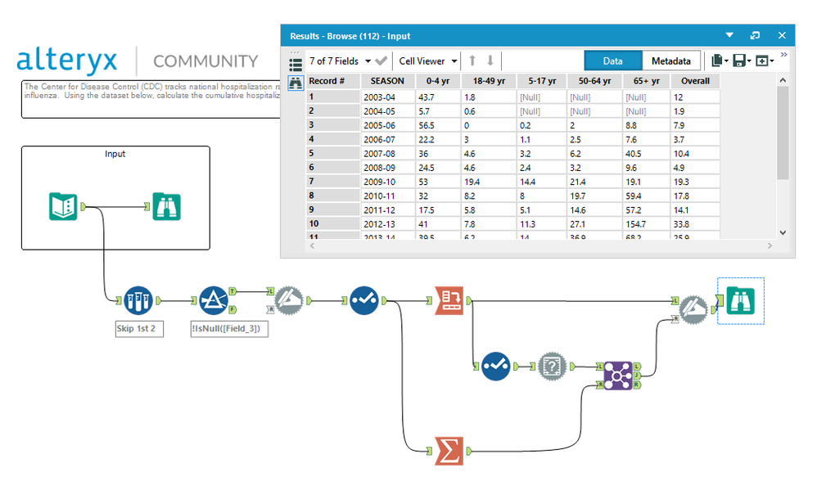
Task: Select the '33.8' Overall cell
Action: [x=695, y=224]
